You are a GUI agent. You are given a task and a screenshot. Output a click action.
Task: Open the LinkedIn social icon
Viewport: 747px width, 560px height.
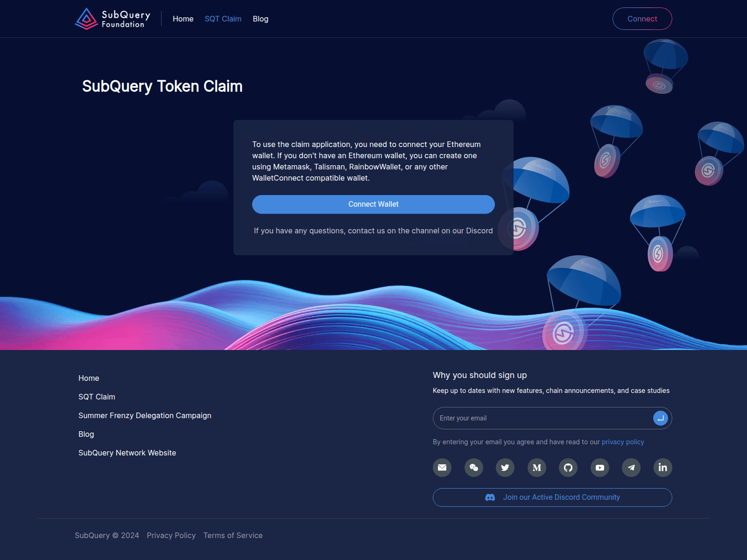[x=663, y=468]
